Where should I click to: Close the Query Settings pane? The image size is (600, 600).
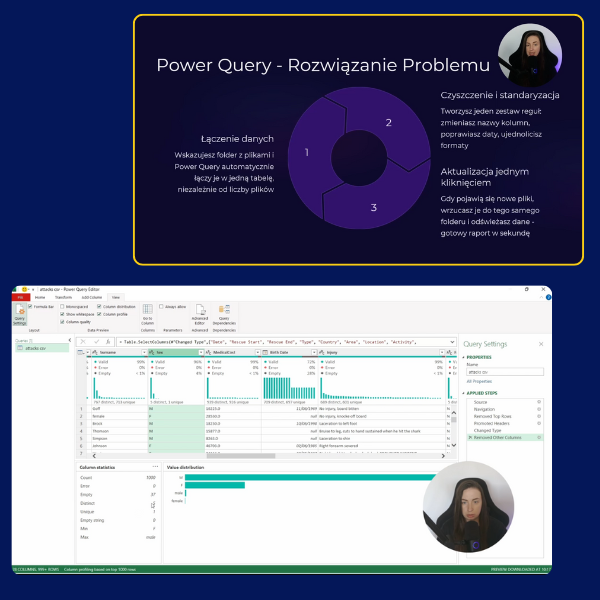tap(542, 344)
